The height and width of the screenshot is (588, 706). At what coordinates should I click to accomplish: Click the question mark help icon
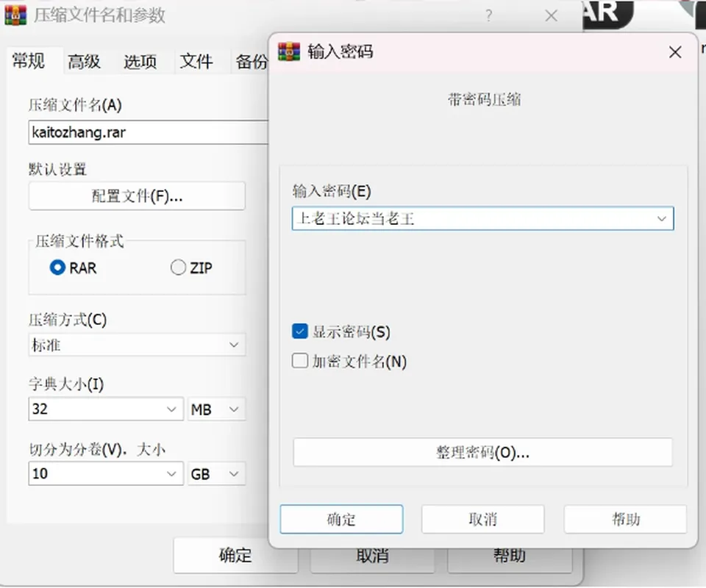click(x=489, y=16)
